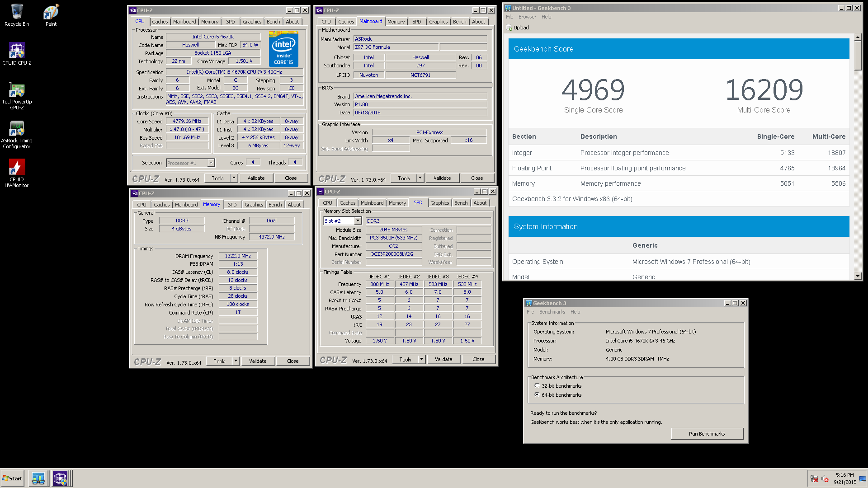Screen dimensions: 868x488
Task: Open the Paint desktop shortcut
Action: 51,14
